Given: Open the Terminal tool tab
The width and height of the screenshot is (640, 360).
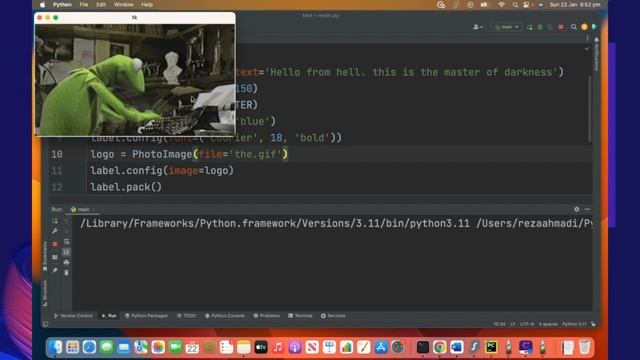Looking at the screenshot, I should pyautogui.click(x=300, y=316).
